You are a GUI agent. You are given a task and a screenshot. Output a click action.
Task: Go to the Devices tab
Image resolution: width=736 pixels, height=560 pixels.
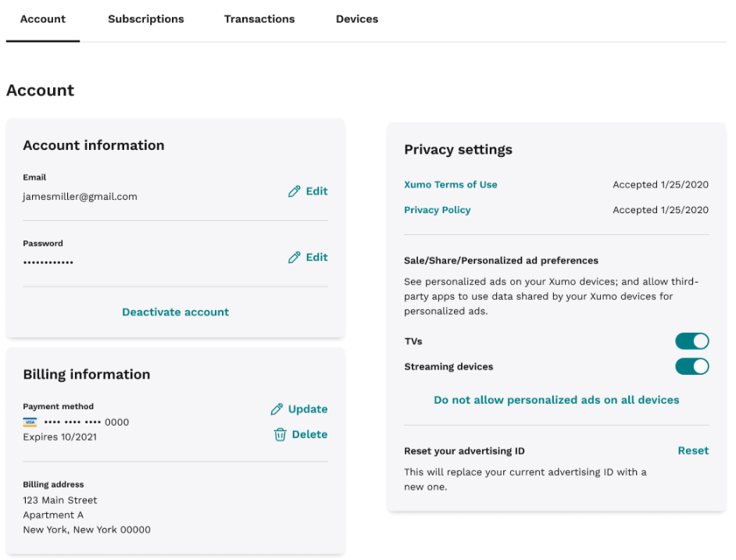[357, 20]
